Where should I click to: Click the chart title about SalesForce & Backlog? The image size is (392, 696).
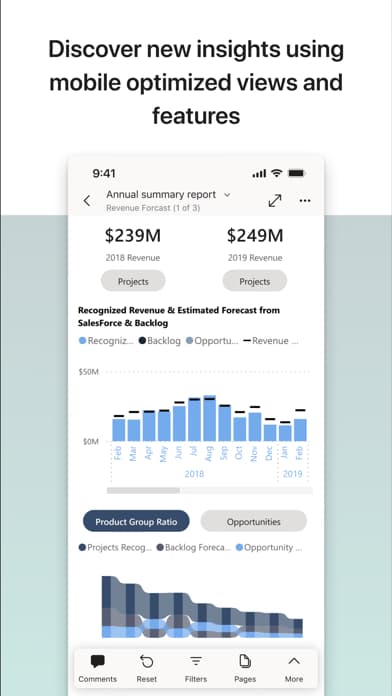coord(179,316)
